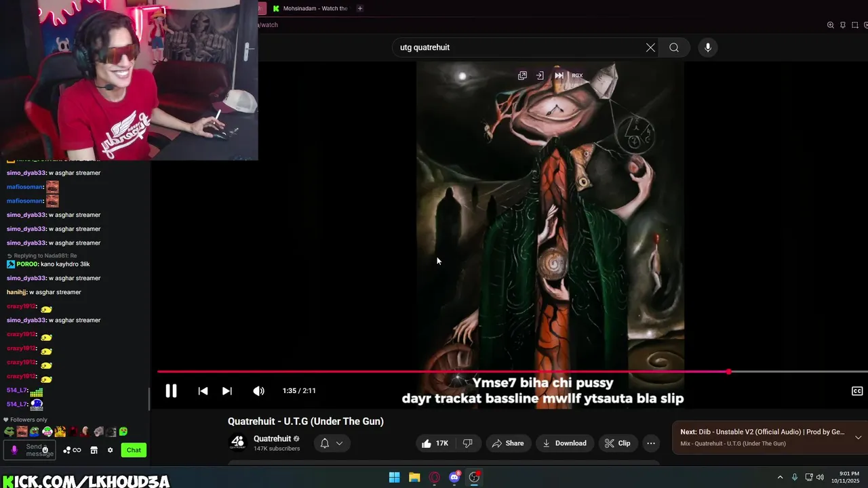868x488 pixels.
Task: Click PORO0 chat message user
Action: (27, 264)
